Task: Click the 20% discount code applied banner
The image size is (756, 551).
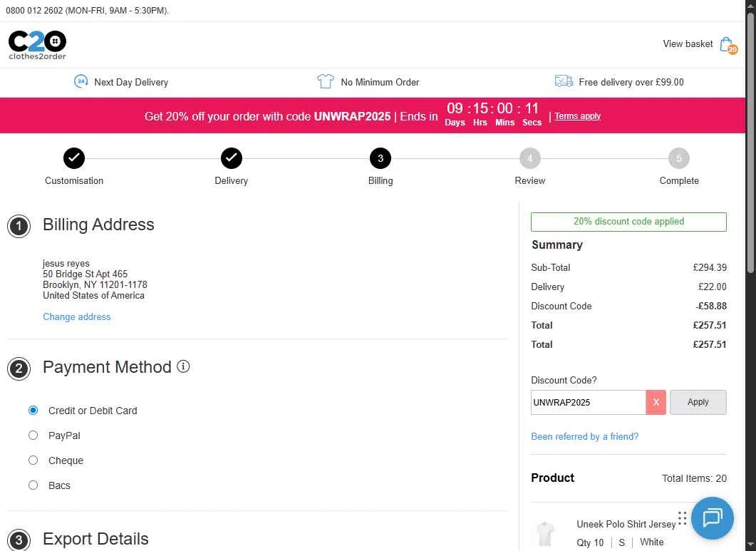Action: point(628,222)
